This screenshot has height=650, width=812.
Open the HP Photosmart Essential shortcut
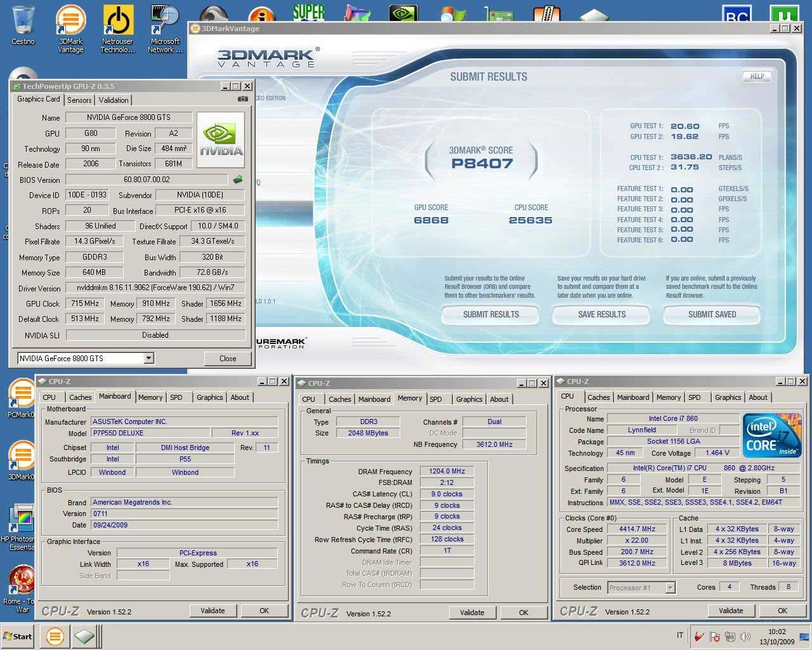22,527
